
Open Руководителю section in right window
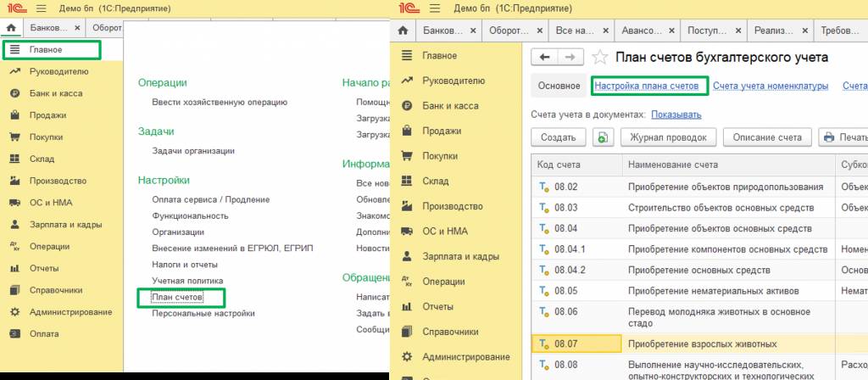point(453,81)
